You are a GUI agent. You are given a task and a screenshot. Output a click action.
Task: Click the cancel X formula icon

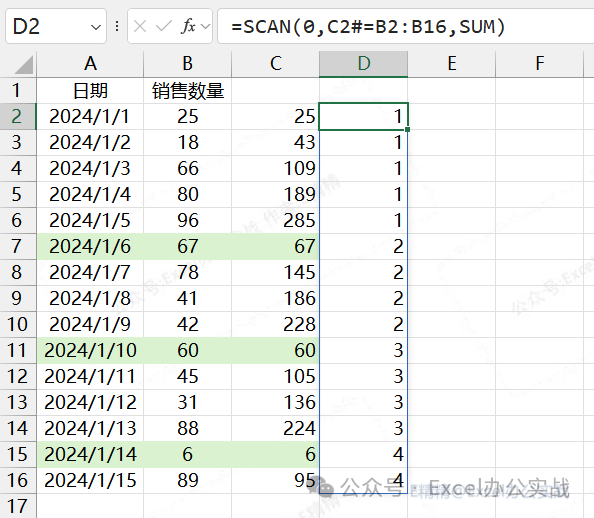tap(140, 27)
